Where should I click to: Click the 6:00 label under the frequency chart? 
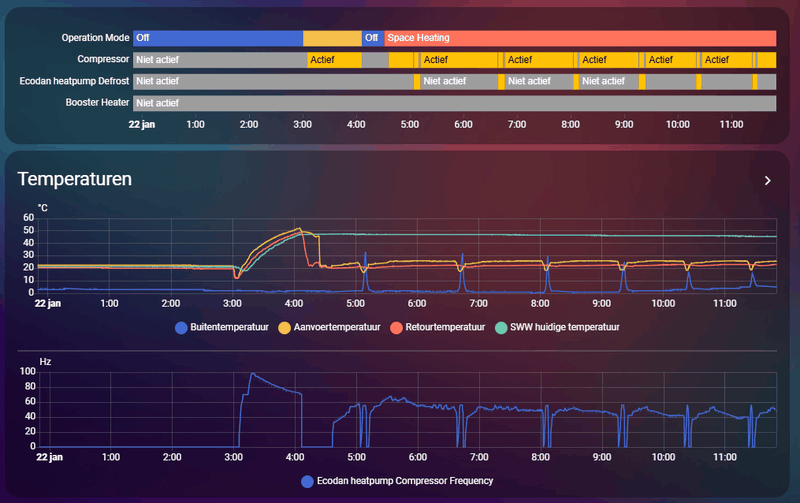click(417, 457)
